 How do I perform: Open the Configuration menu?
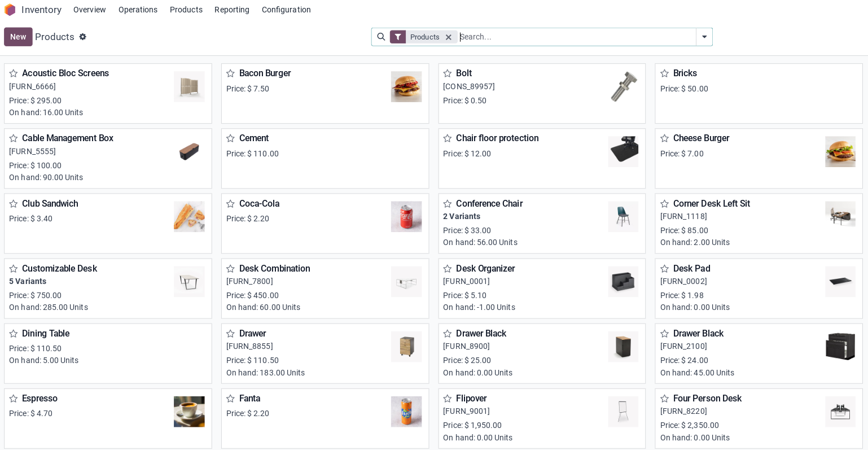[286, 10]
